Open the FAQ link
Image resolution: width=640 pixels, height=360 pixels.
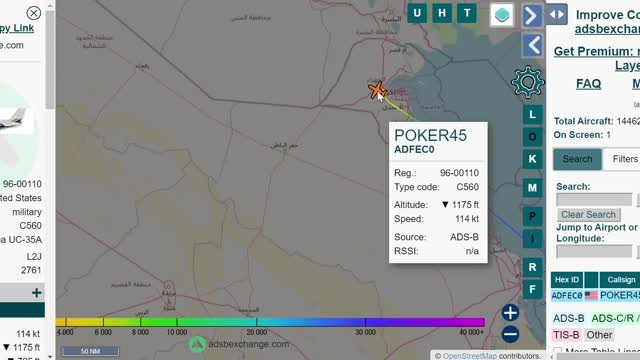pyautogui.click(x=588, y=84)
